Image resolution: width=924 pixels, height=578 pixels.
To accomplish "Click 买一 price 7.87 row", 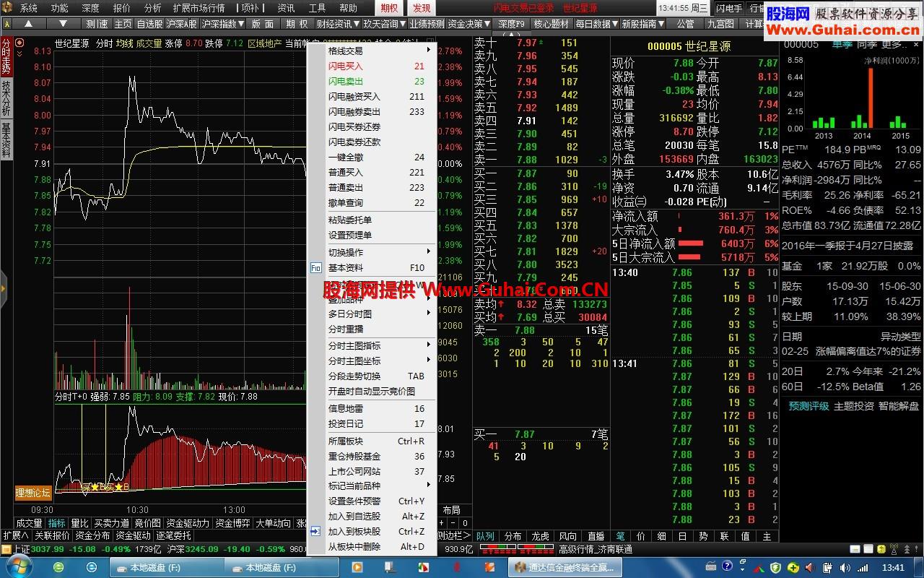I will pyautogui.click(x=541, y=173).
